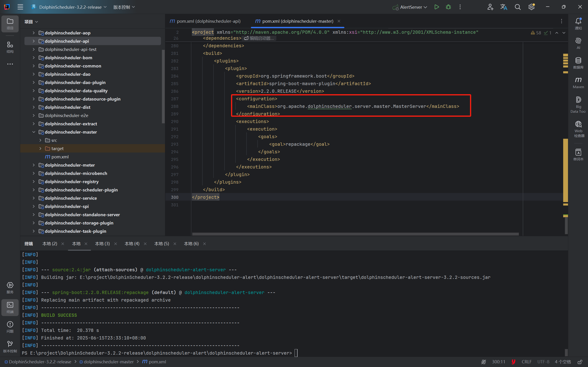Click the UTF-8 encoding indicator
This screenshot has width=588, height=367.
tap(543, 362)
